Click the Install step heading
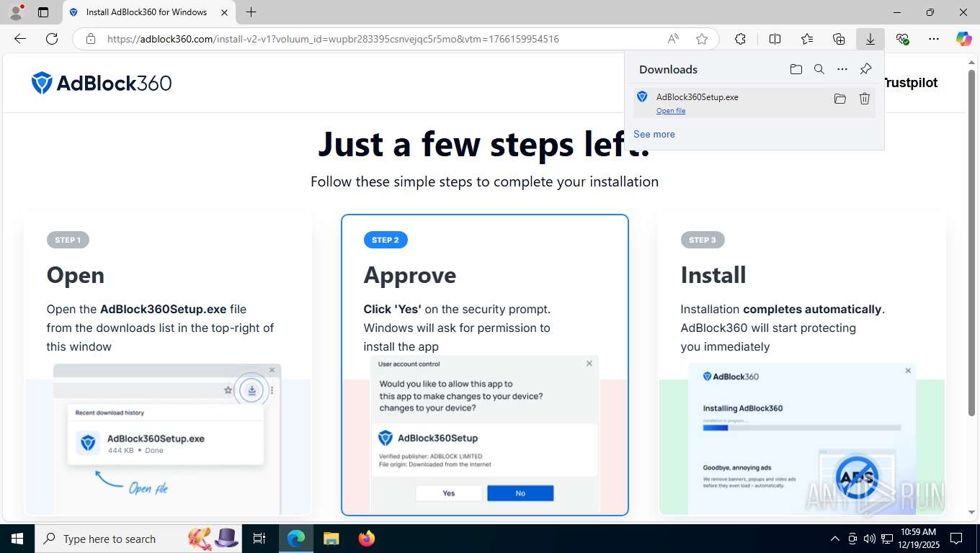Image resolution: width=980 pixels, height=553 pixels. tap(713, 275)
